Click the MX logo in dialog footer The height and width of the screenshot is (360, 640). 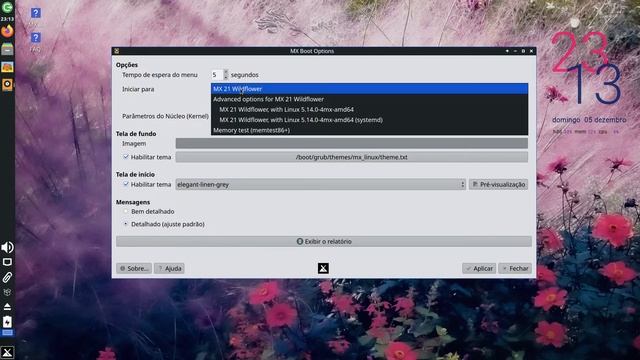pos(323,268)
